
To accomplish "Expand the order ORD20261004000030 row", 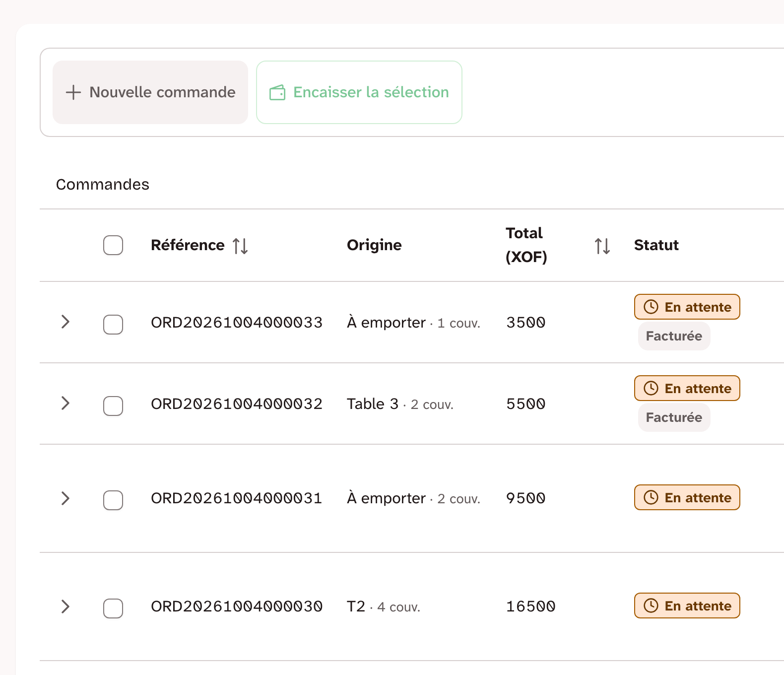I will click(65, 607).
